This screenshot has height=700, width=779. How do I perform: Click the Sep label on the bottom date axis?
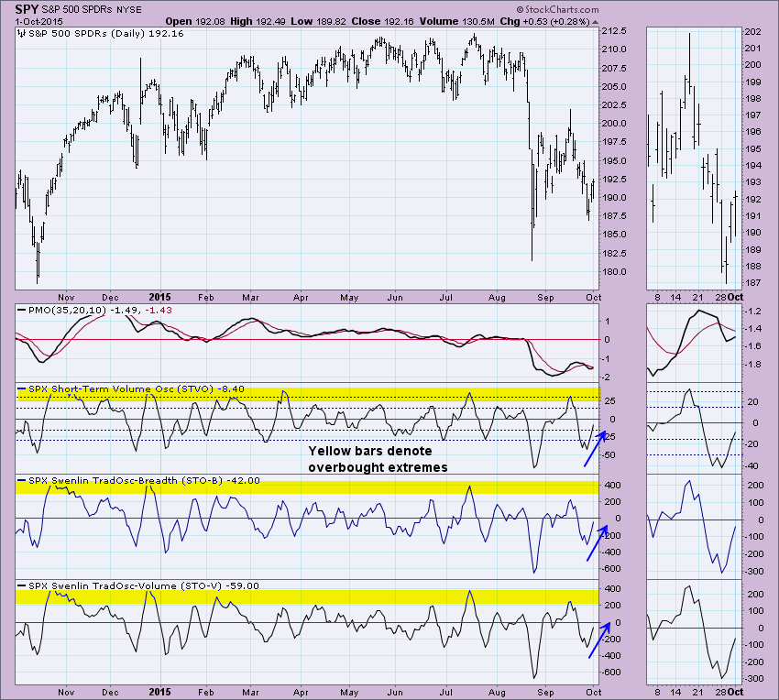click(545, 692)
